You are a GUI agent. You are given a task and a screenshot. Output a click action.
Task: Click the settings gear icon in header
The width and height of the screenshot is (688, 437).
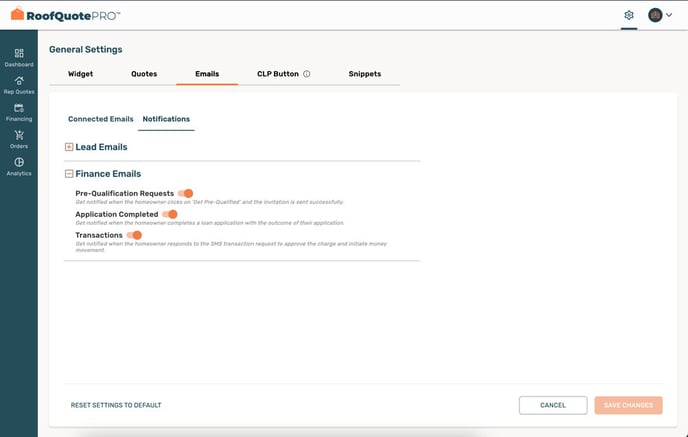(629, 15)
